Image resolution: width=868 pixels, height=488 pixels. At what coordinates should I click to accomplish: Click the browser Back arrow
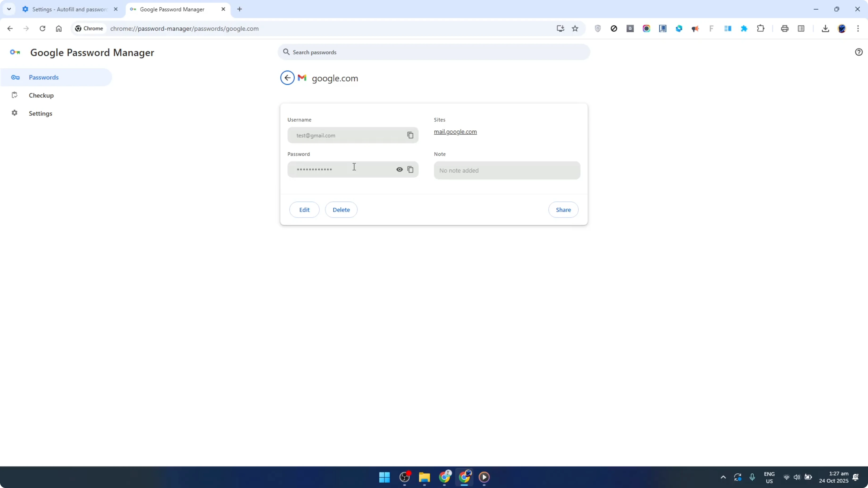click(x=10, y=29)
